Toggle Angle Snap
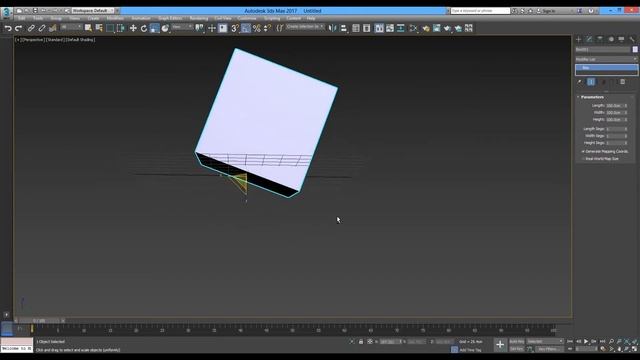 click(x=246, y=28)
